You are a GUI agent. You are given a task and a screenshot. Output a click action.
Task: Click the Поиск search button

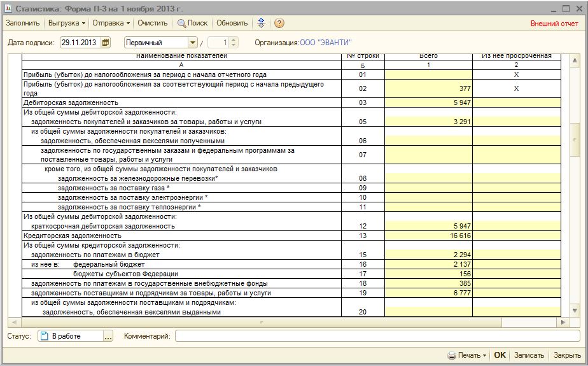(193, 23)
